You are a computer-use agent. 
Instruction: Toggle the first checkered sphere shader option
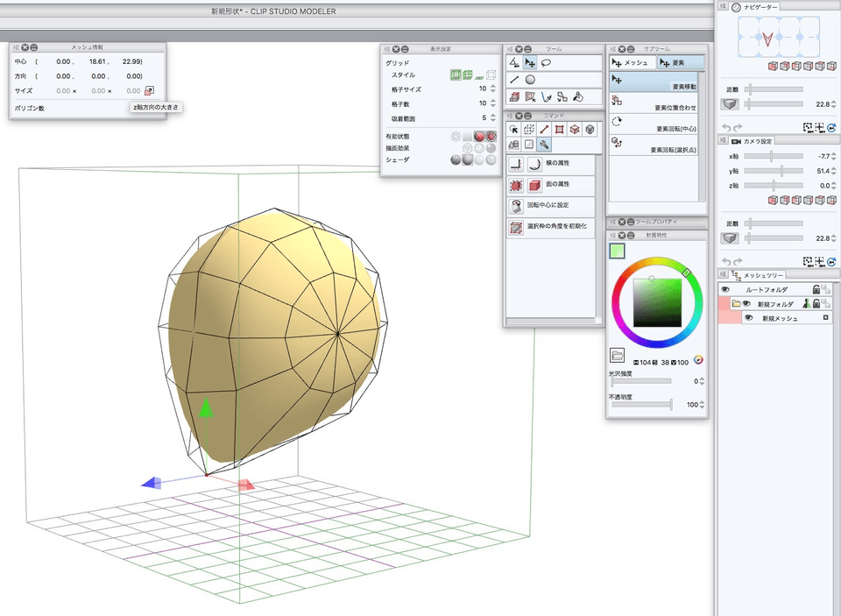coord(456,159)
